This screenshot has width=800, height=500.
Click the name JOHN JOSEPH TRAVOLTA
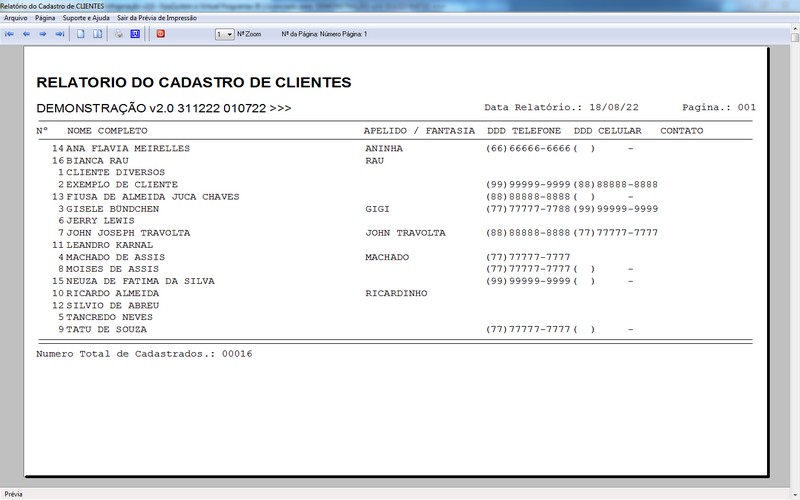(x=128, y=233)
